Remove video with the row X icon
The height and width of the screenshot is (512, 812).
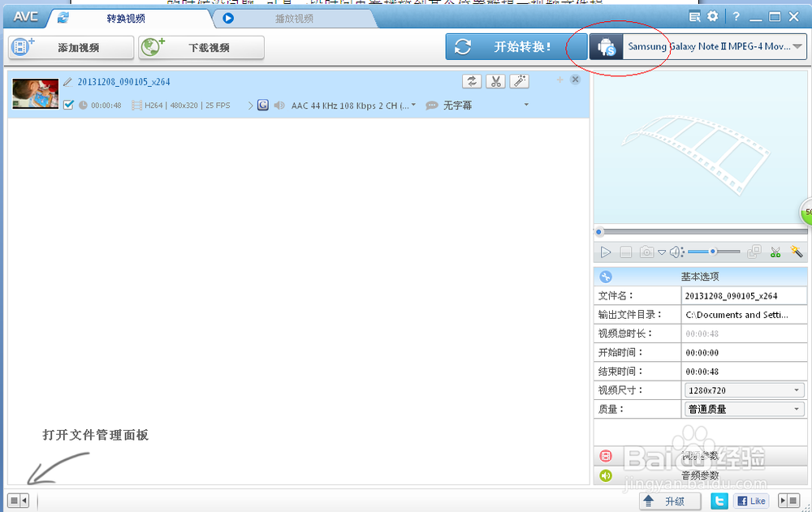tap(576, 80)
